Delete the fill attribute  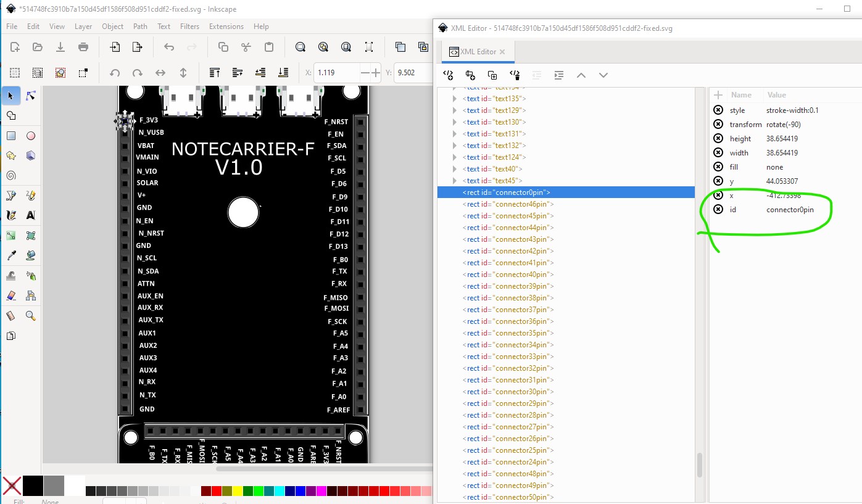pos(718,167)
